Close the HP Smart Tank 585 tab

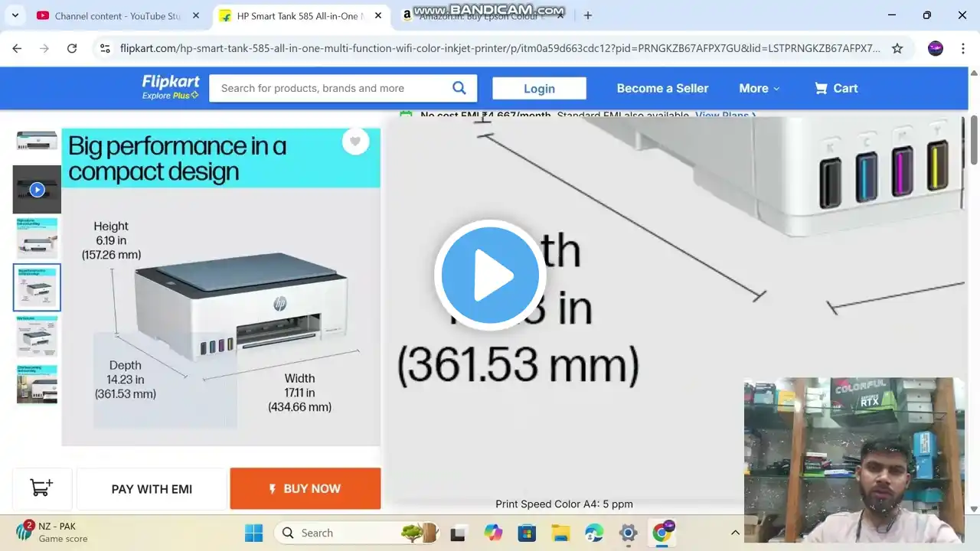[x=377, y=15]
